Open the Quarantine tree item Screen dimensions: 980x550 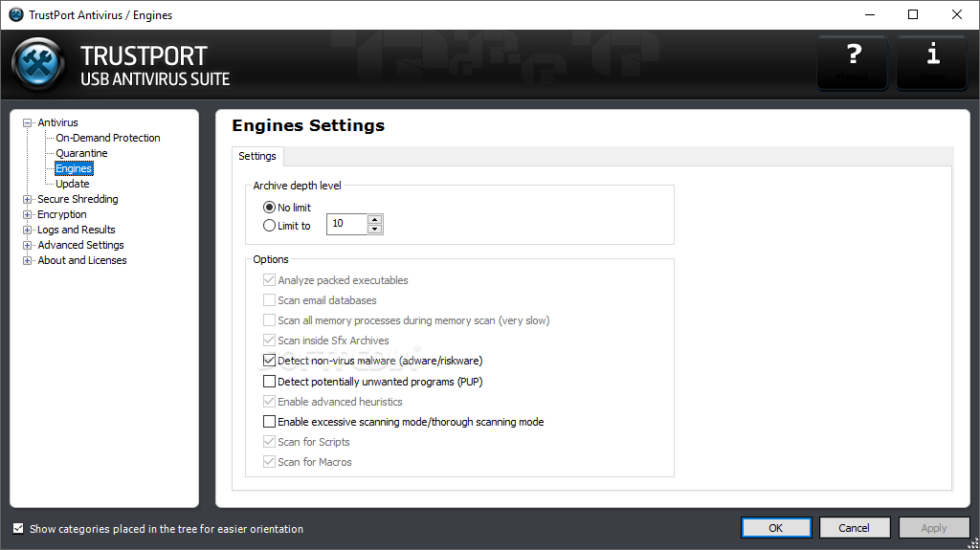82,153
